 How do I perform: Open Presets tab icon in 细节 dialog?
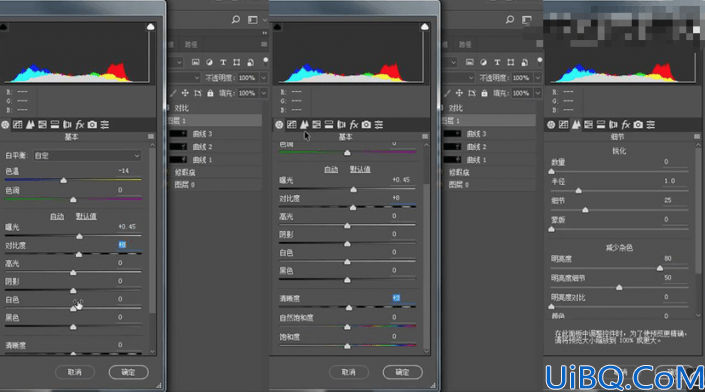[x=651, y=125]
